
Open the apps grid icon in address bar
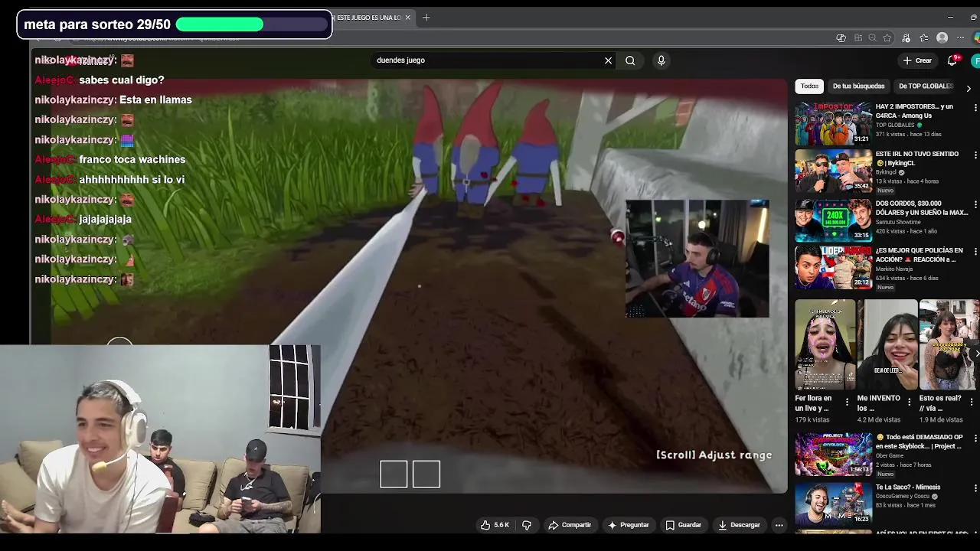(x=858, y=38)
